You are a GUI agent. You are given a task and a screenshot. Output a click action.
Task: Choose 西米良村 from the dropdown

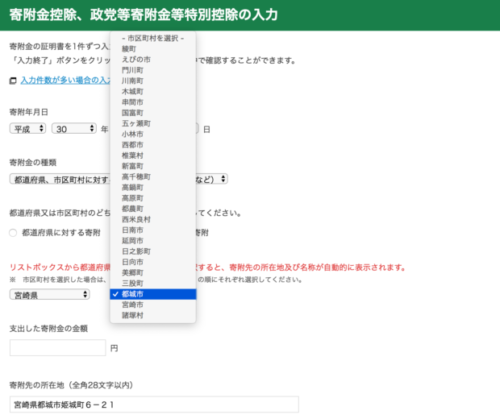tap(153, 220)
